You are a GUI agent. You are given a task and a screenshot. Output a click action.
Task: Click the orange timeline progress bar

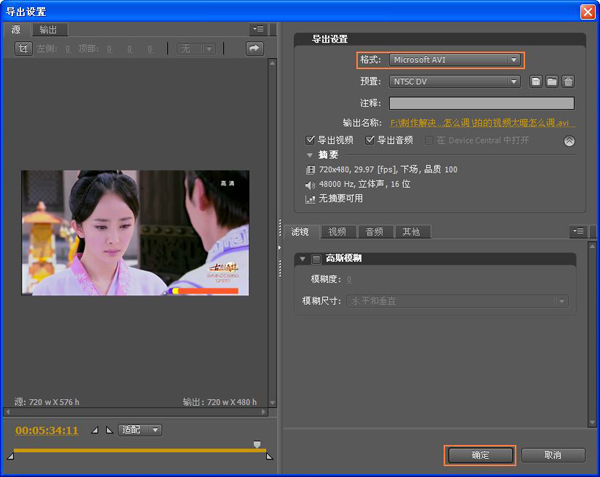(140, 451)
